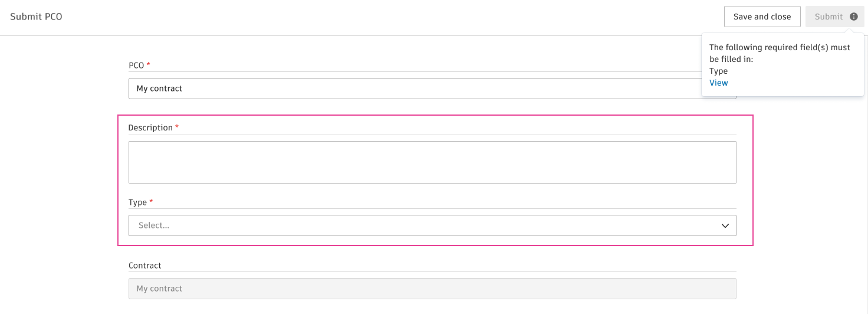Click the red asterisk beside Description
The image size is (868, 314).
tap(177, 127)
